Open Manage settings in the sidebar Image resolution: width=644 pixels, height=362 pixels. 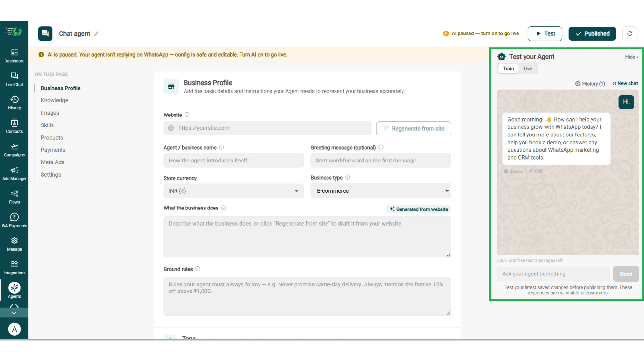(x=14, y=244)
